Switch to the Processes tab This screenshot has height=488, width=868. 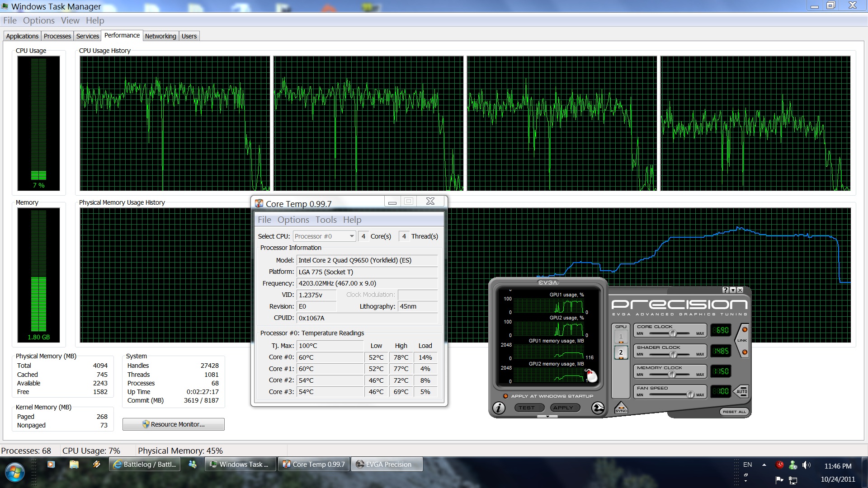[57, 36]
